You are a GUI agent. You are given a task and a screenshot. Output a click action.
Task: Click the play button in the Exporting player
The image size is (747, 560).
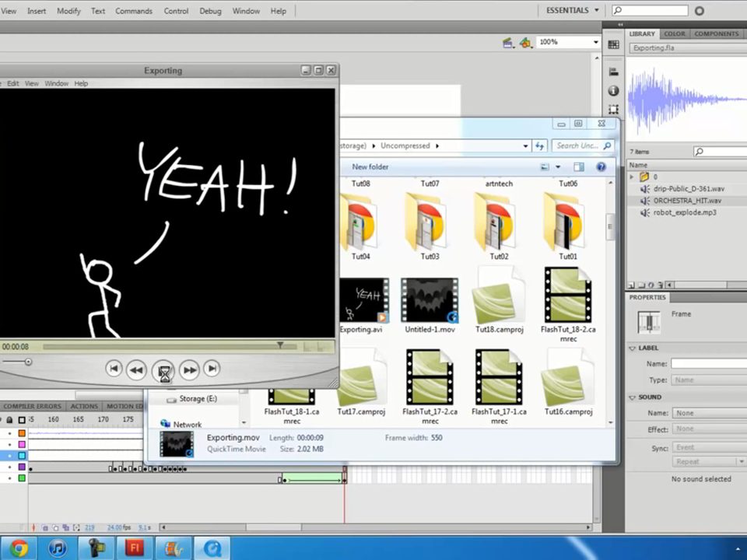tap(163, 371)
